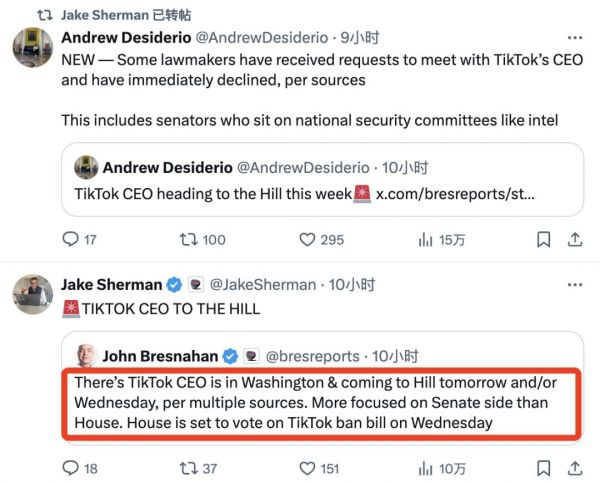
Task: Like Jake Sherman's tweet with 151 likes
Action: [309, 467]
